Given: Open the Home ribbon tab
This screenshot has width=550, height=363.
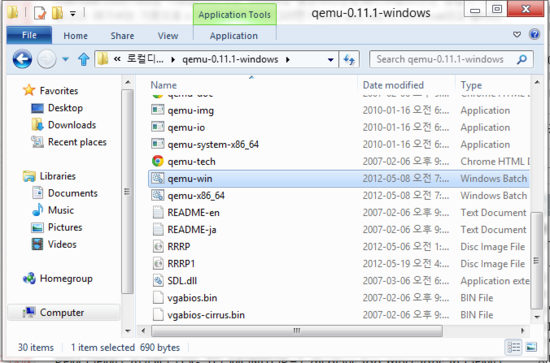Looking at the screenshot, I should tap(75, 36).
